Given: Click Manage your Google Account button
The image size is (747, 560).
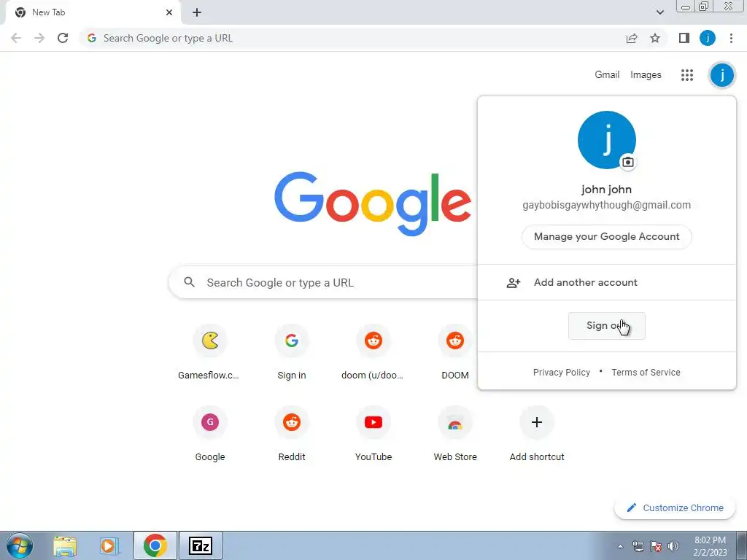Looking at the screenshot, I should (x=606, y=237).
